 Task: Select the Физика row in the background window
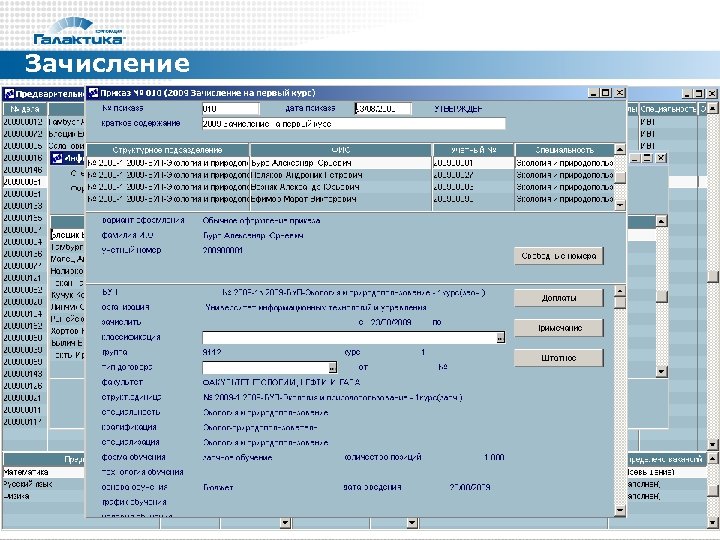point(44,496)
